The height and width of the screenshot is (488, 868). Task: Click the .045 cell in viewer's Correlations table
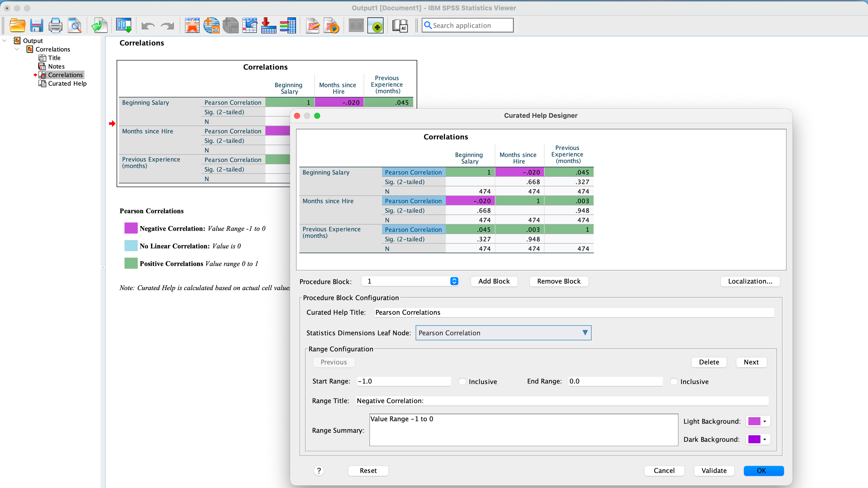click(388, 102)
